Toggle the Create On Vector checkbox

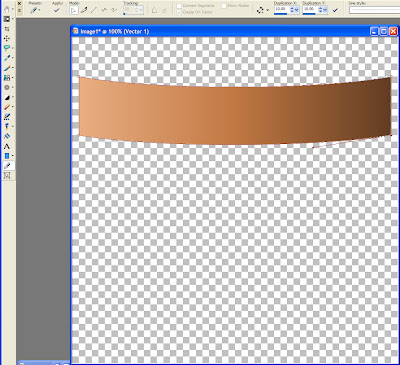coord(179,12)
